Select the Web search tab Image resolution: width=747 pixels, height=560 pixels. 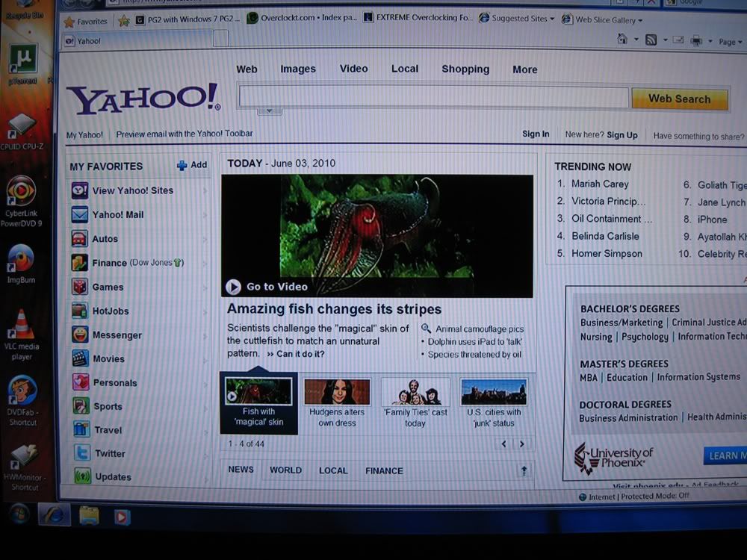click(x=247, y=69)
